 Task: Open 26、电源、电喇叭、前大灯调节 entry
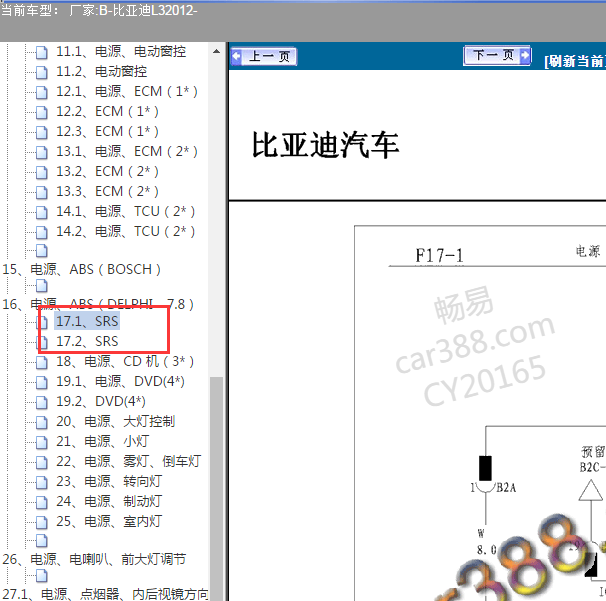(94, 560)
